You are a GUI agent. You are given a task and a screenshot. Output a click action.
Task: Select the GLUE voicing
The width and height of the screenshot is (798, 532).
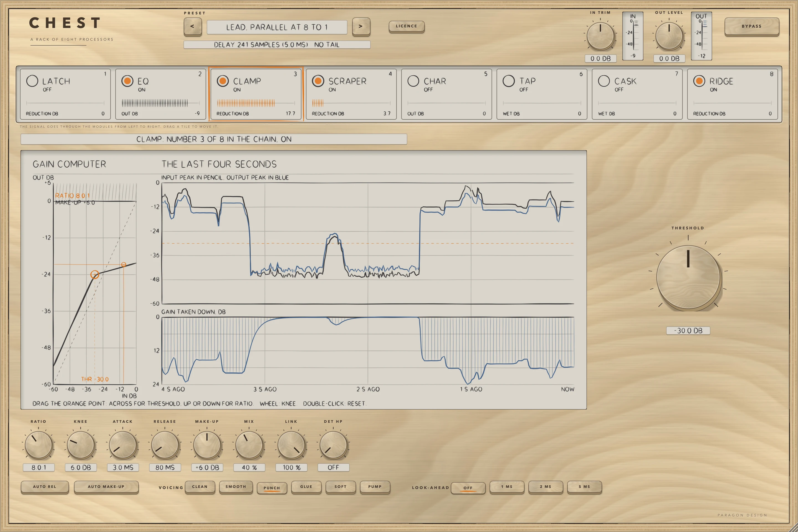pos(306,487)
